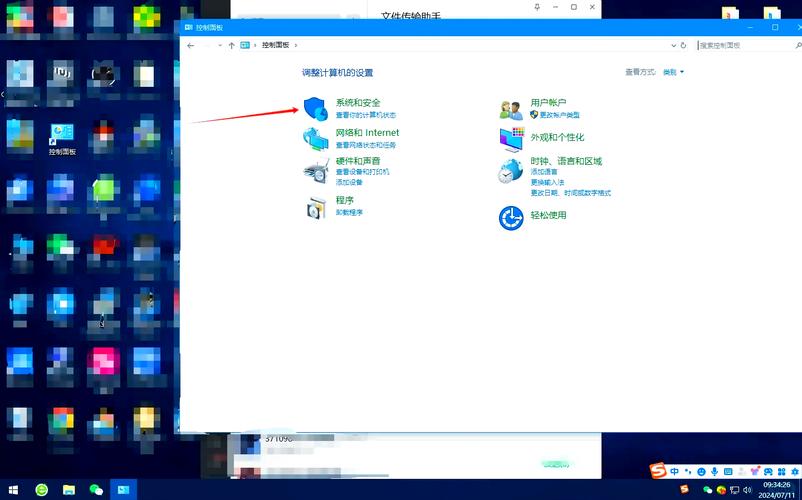Screen dimensions: 802x500
Task: Go back with the back arrow
Action: point(191,45)
